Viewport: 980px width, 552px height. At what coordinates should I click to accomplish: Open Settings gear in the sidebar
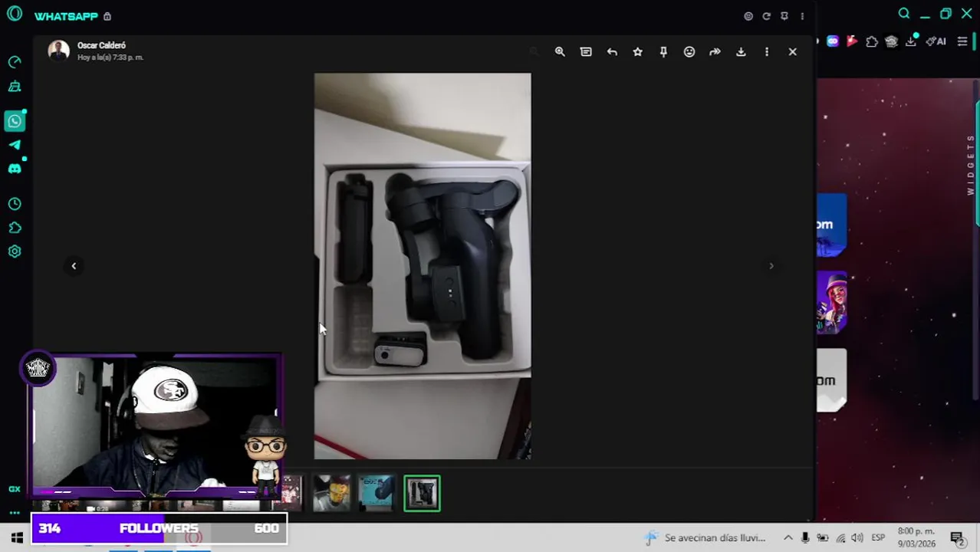[x=15, y=251]
